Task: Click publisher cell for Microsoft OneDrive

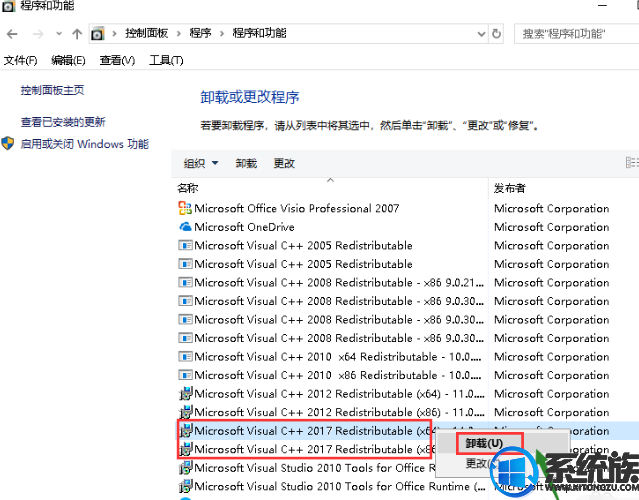Action: click(x=551, y=227)
